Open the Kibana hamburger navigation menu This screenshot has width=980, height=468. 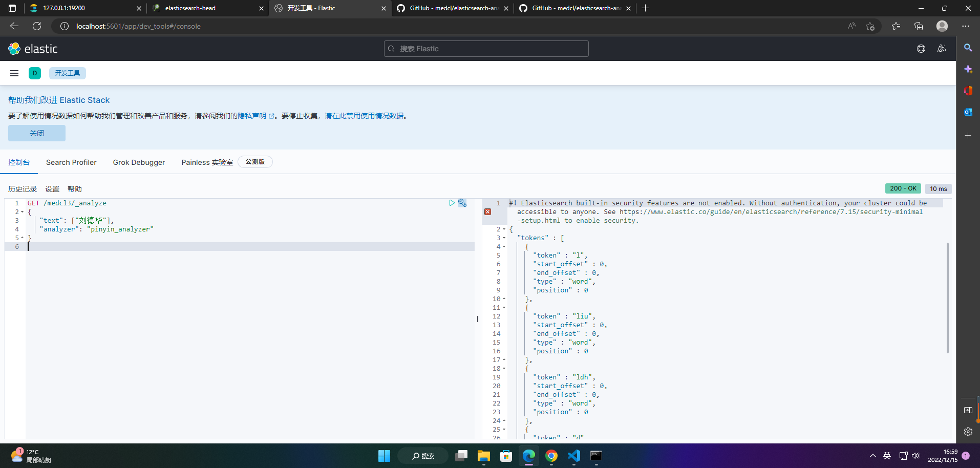tap(14, 73)
